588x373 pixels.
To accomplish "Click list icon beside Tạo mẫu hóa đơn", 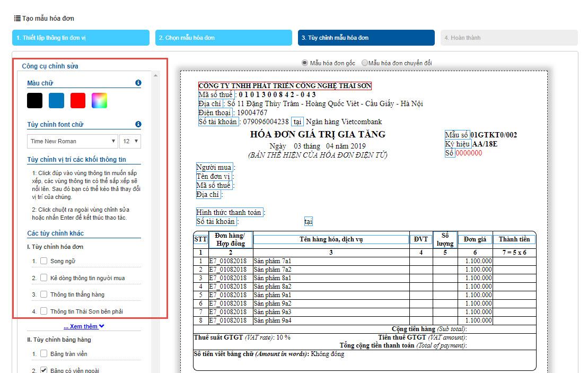I will [17, 18].
